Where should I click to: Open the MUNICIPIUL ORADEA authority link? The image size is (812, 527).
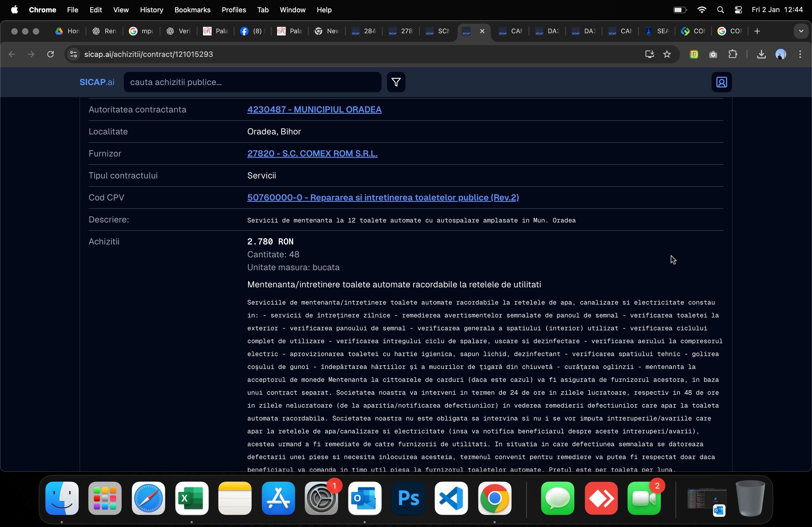click(x=314, y=109)
